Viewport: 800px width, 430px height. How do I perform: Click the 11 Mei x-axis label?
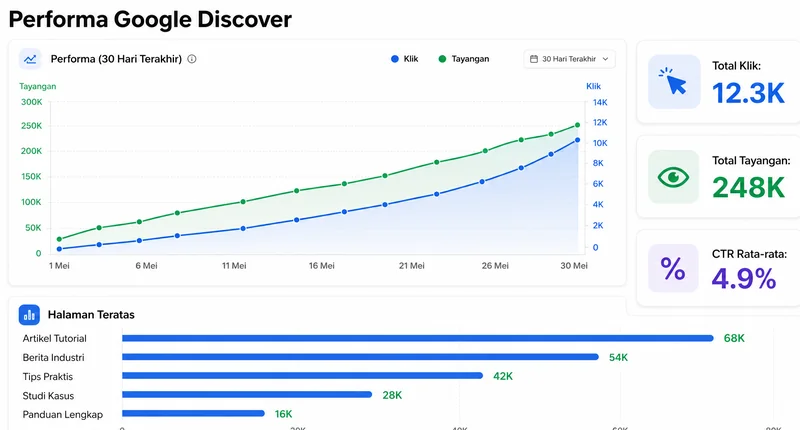point(234,266)
